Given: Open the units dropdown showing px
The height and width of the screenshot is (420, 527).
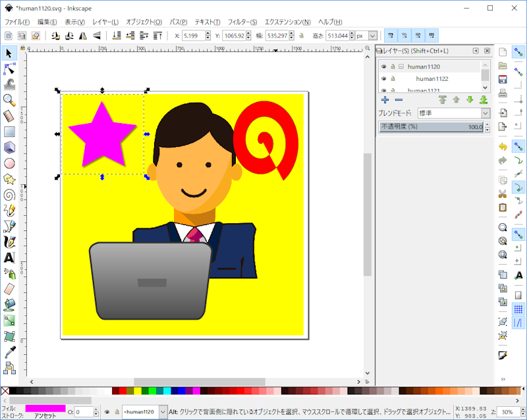Looking at the screenshot, I should point(372,36).
